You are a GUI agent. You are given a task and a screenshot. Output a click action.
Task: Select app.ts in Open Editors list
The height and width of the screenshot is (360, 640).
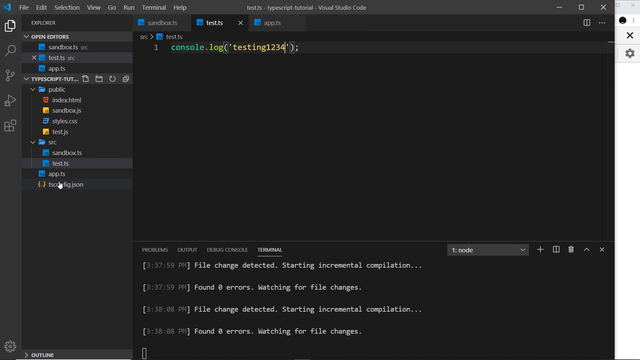[x=78, y=69]
